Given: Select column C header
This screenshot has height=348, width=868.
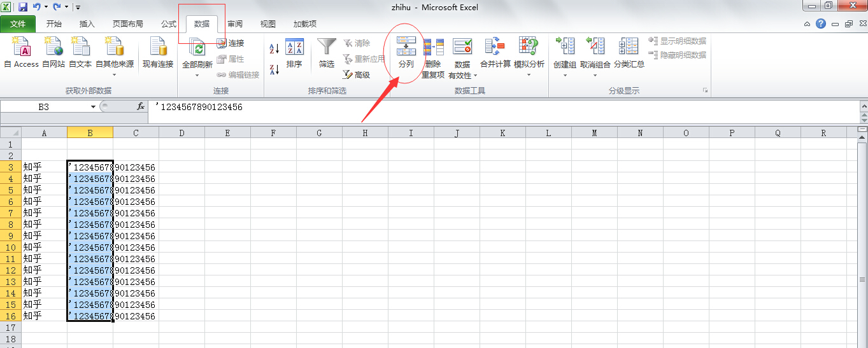Looking at the screenshot, I should (x=136, y=133).
